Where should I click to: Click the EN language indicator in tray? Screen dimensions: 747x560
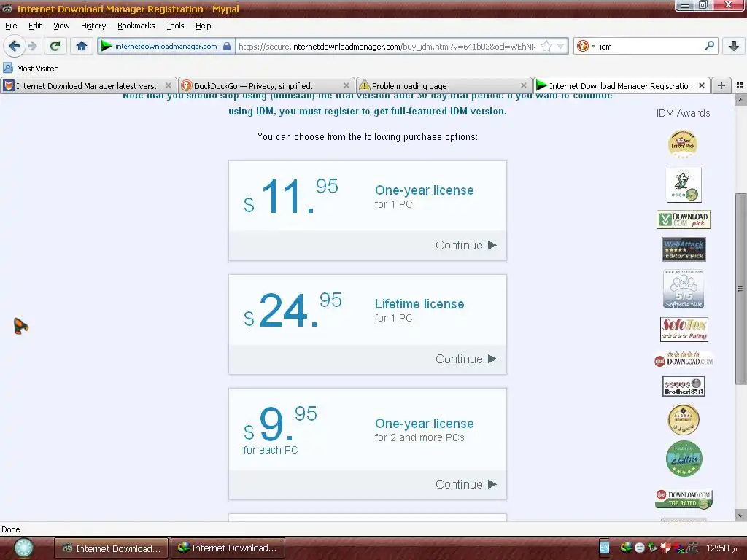coord(604,548)
